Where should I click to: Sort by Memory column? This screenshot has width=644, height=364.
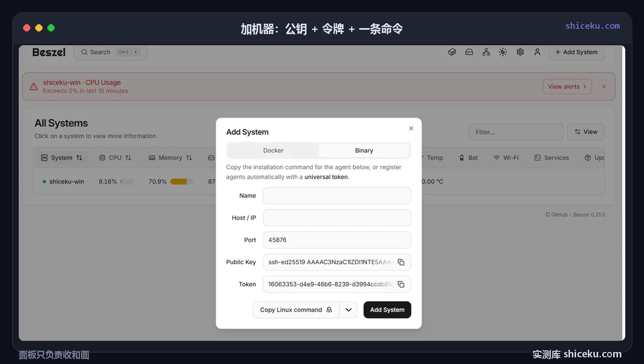click(x=170, y=158)
